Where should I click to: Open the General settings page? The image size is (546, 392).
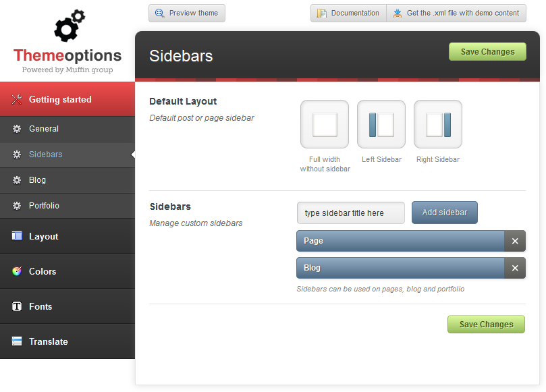[44, 129]
